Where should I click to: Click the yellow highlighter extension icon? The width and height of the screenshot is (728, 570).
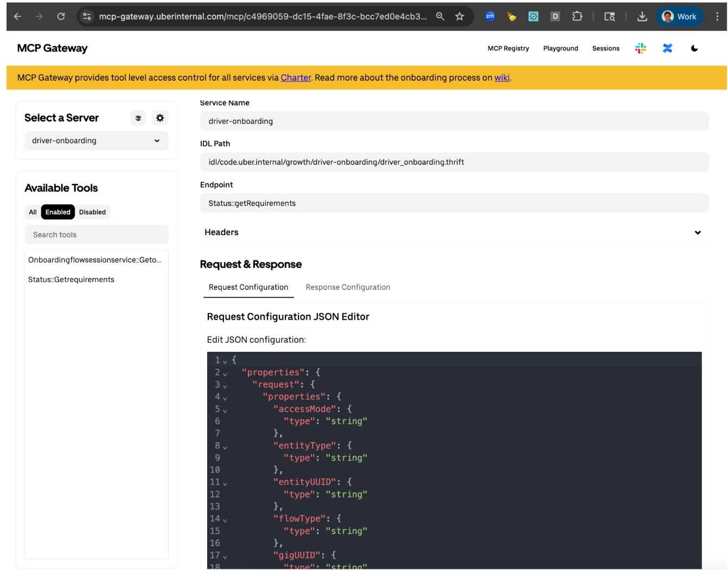(x=512, y=16)
